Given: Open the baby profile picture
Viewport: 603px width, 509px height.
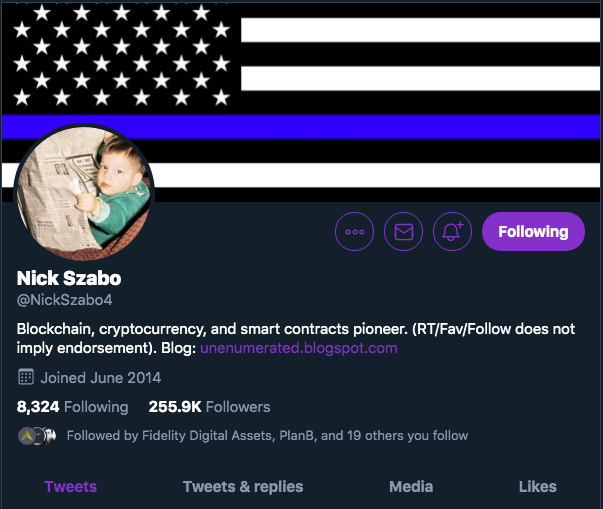Looking at the screenshot, I should (x=84, y=193).
